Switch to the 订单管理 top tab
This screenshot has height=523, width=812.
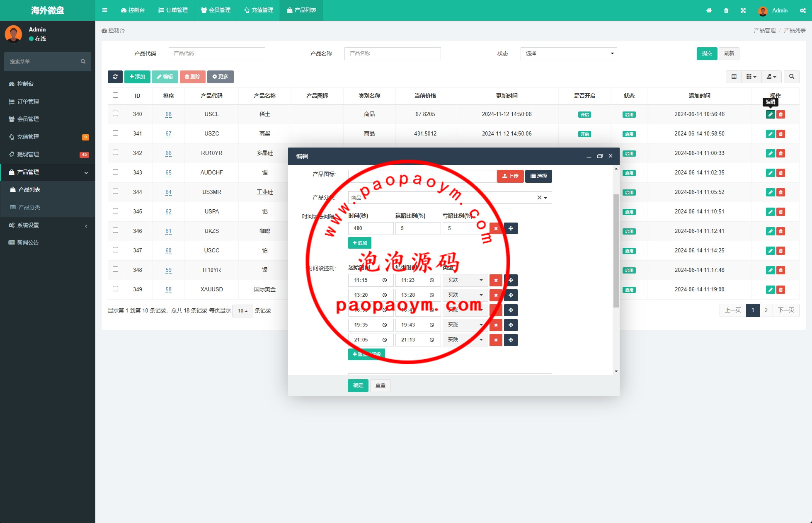point(173,10)
